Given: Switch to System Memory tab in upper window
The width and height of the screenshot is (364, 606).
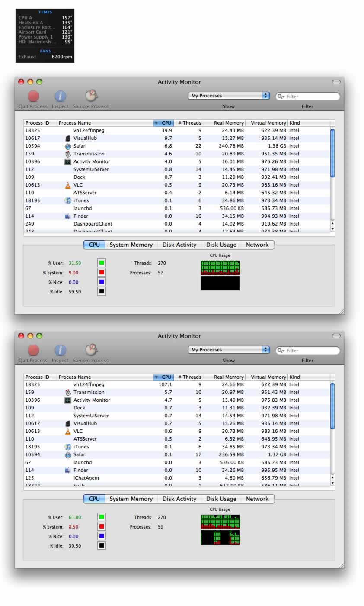Looking at the screenshot, I should [x=131, y=245].
